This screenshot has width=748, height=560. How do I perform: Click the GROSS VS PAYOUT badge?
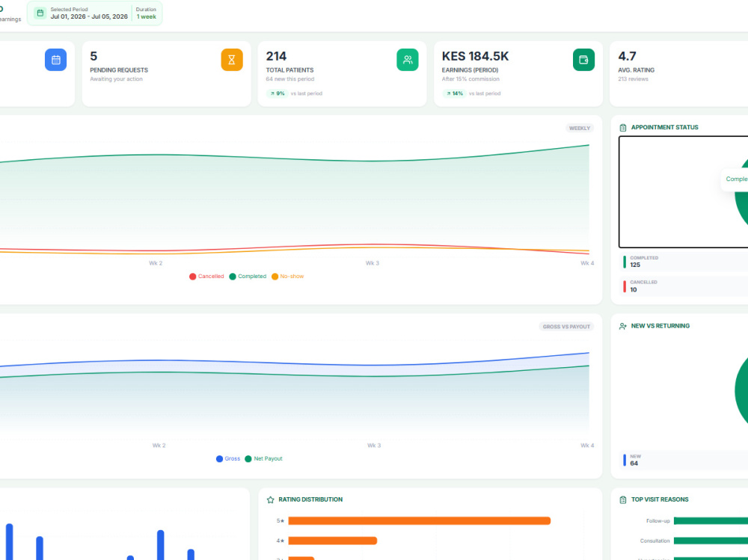tap(566, 327)
